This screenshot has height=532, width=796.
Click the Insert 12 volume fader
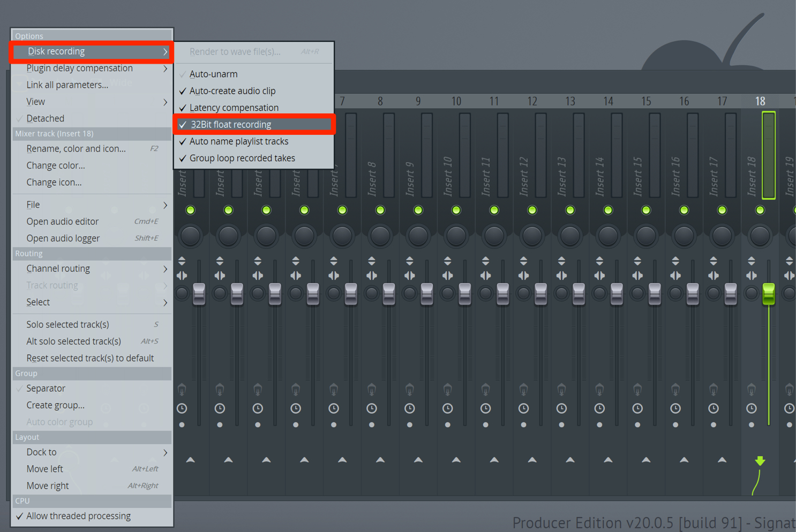pyautogui.click(x=540, y=294)
